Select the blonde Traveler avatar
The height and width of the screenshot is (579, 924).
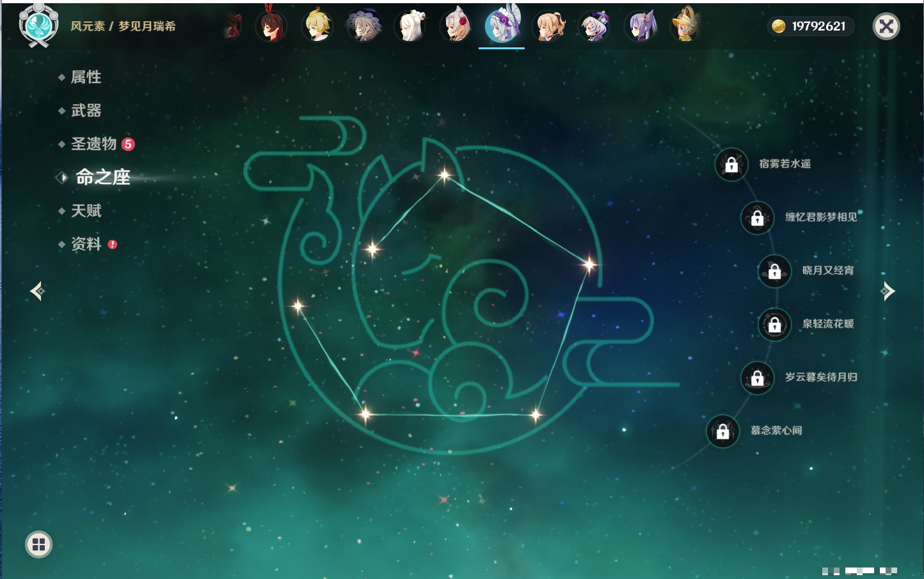[317, 26]
